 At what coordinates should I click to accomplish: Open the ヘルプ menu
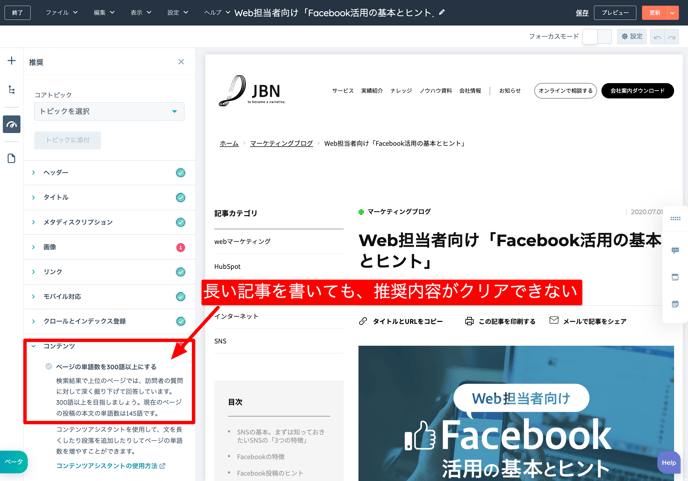click(217, 12)
